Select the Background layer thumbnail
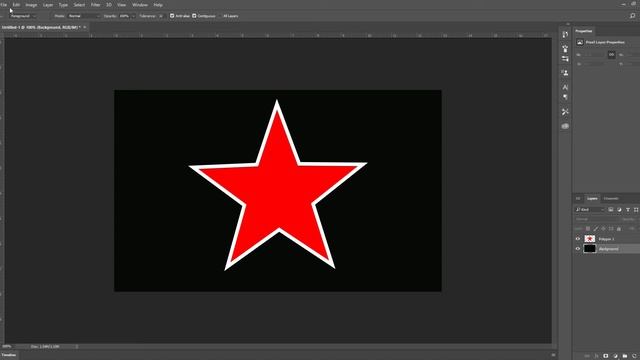The width and height of the screenshot is (640, 360). point(590,249)
